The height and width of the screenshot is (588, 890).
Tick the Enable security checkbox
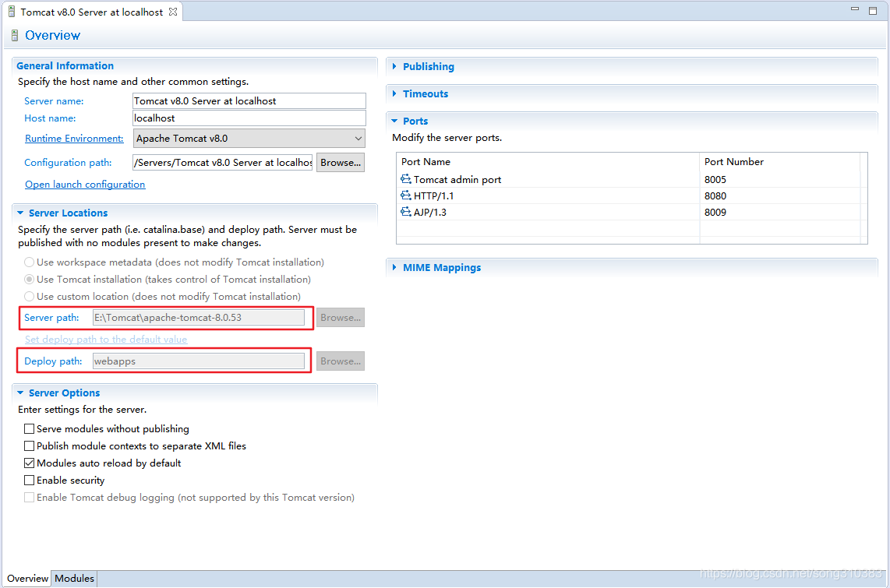coord(29,480)
